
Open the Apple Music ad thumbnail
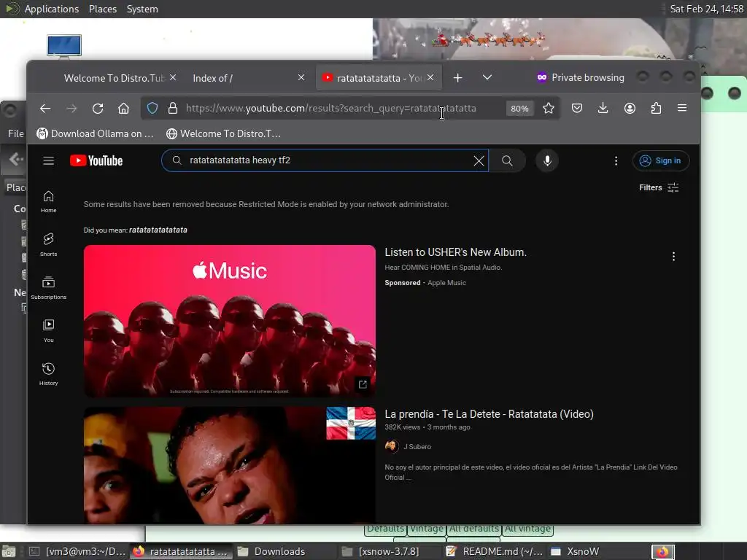click(230, 321)
